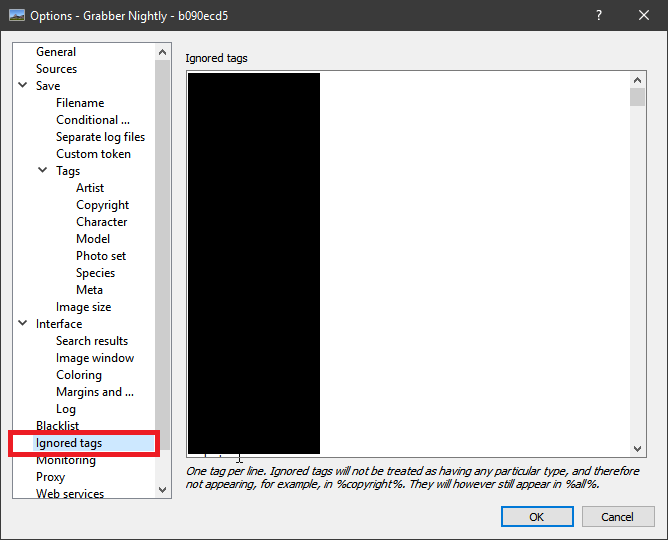Image resolution: width=668 pixels, height=540 pixels.
Task: Select the Interface tree item
Action: coord(59,325)
